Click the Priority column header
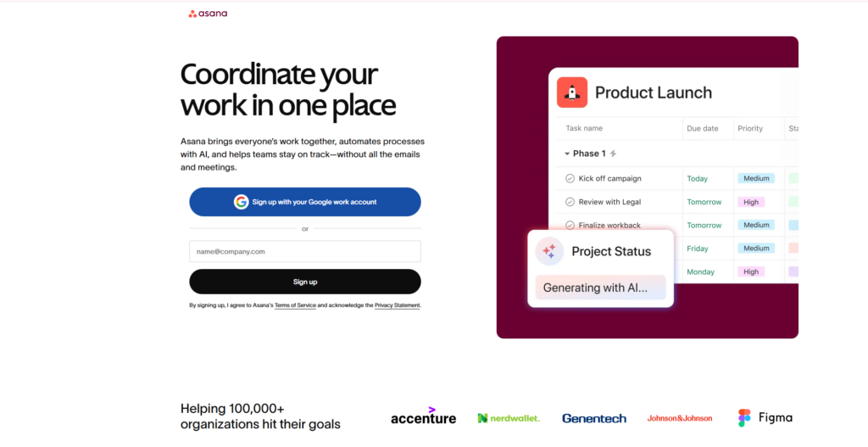 point(750,129)
